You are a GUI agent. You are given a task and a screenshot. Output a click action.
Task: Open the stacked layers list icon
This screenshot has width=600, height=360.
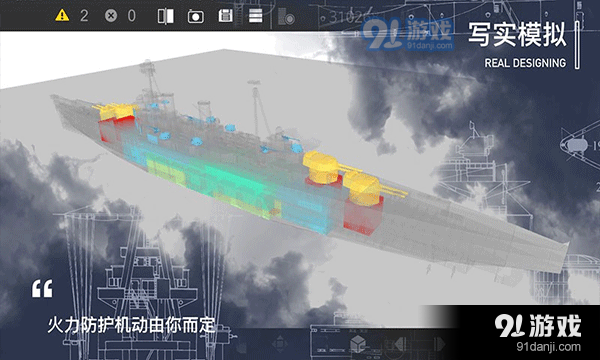255,16
